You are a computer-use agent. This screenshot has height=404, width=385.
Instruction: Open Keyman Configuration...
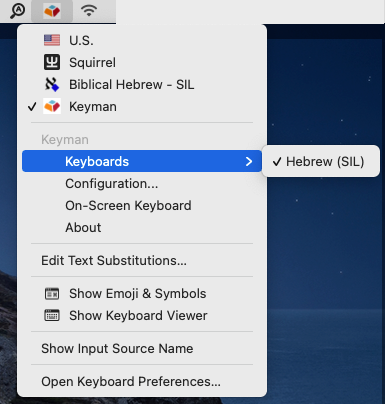click(142, 183)
